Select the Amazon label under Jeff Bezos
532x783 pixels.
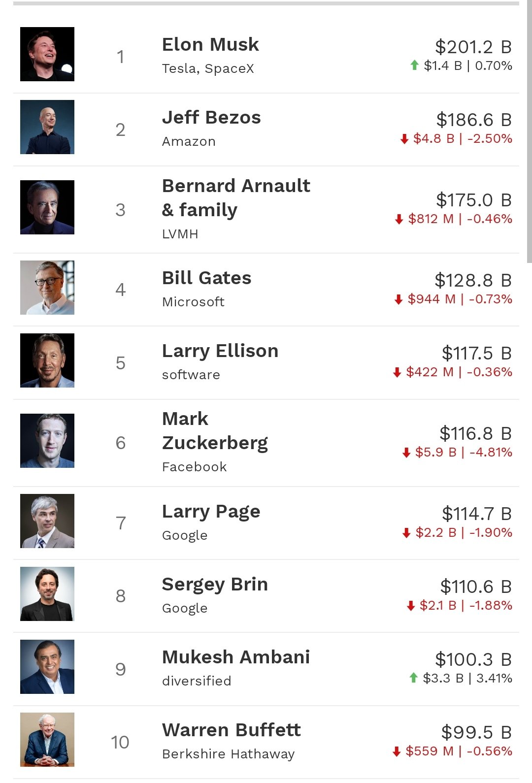(189, 141)
